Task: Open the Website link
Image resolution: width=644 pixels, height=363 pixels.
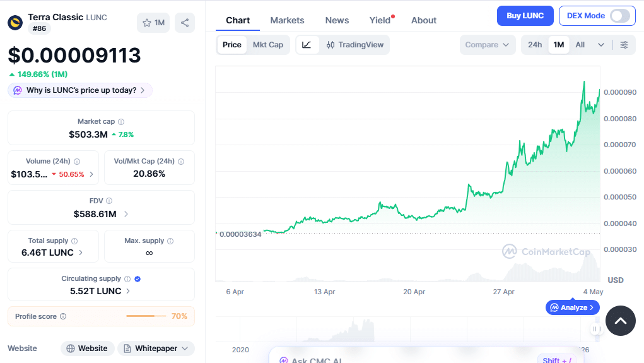Action: pos(87,348)
